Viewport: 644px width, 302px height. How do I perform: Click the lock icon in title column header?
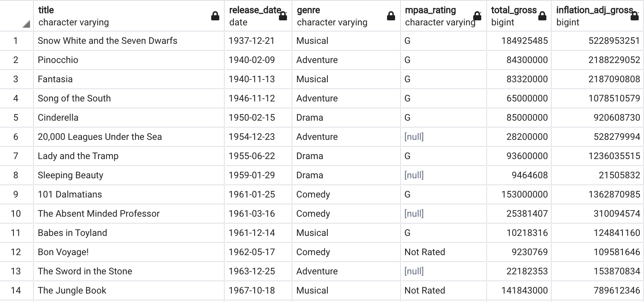215,16
